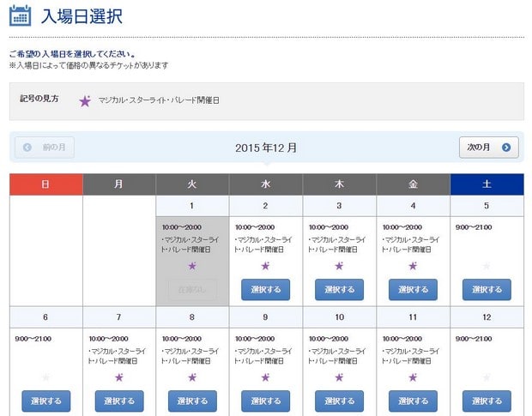Viewport: 532px width, 416px height.
Task: Click the sold-out button on December 1
Action: coord(192,290)
